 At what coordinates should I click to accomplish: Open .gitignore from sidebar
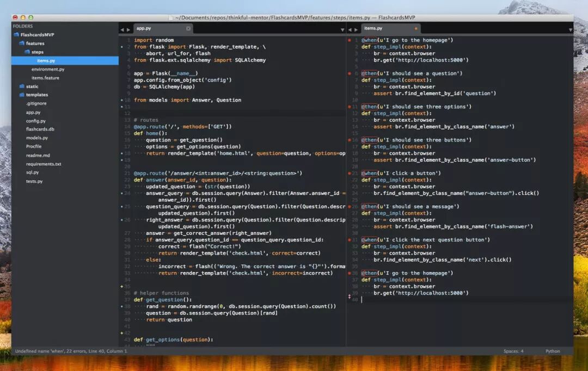pyautogui.click(x=36, y=103)
